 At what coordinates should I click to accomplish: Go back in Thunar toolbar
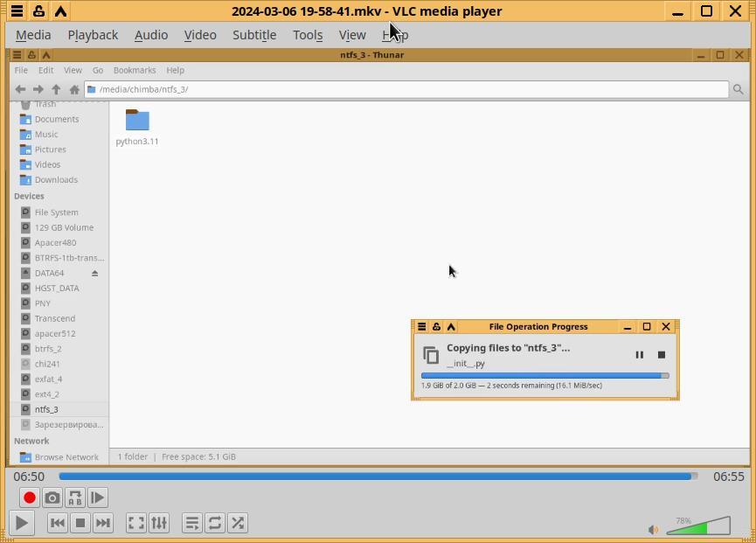tap(20, 89)
